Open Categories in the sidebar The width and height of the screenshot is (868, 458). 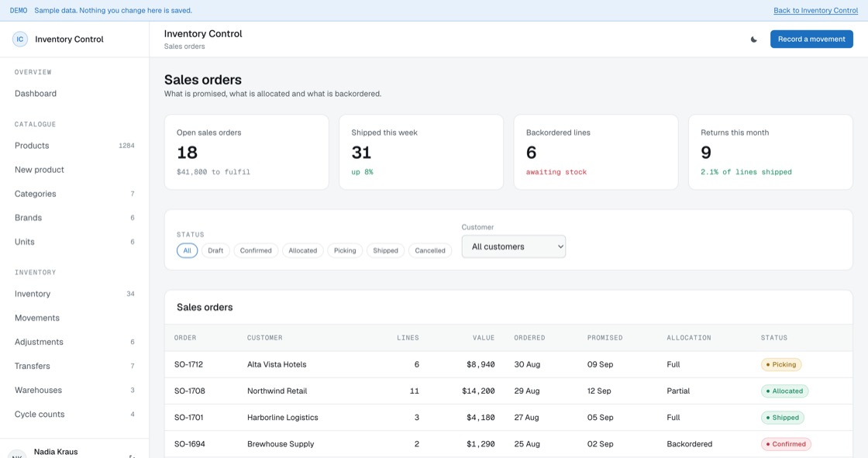[74, 194]
